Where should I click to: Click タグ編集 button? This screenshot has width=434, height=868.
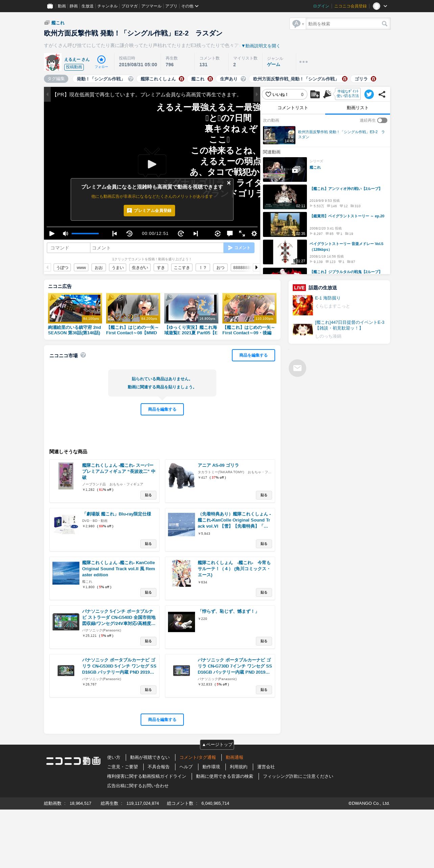coord(56,79)
